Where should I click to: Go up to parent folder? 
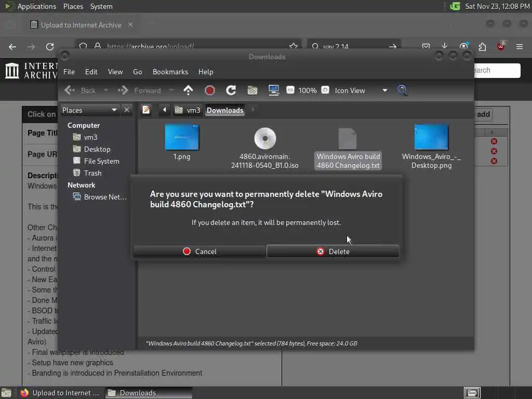point(188,90)
